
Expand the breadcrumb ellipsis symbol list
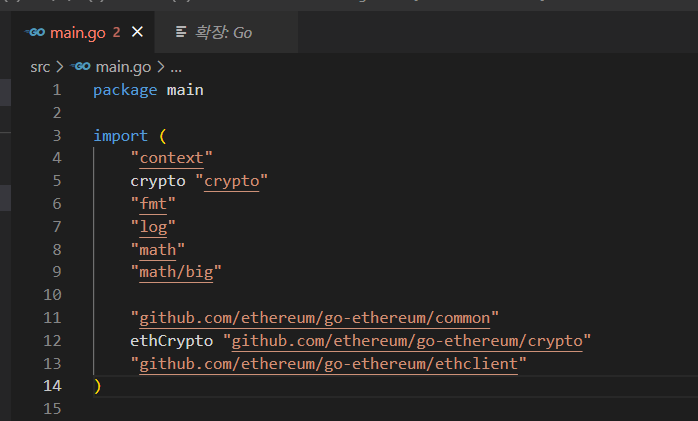tap(176, 67)
